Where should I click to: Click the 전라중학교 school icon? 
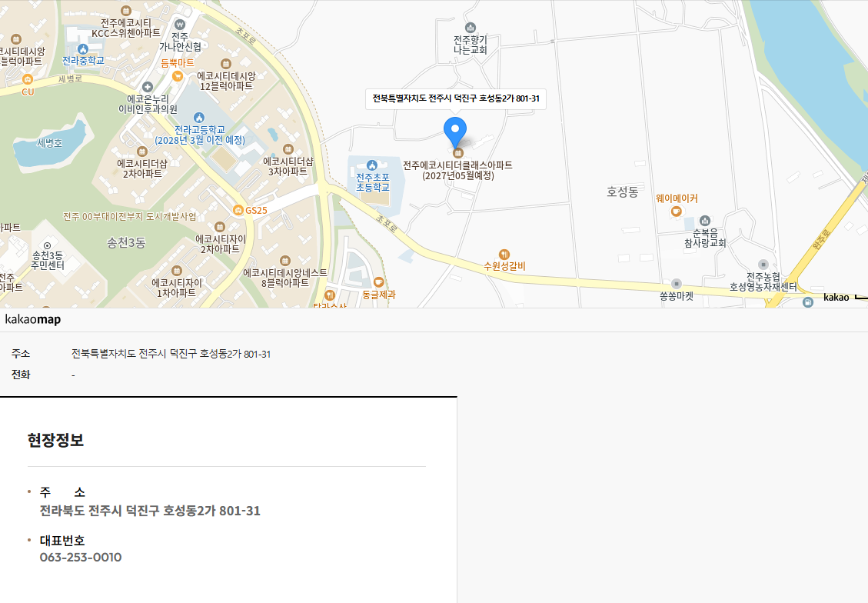click(x=83, y=48)
